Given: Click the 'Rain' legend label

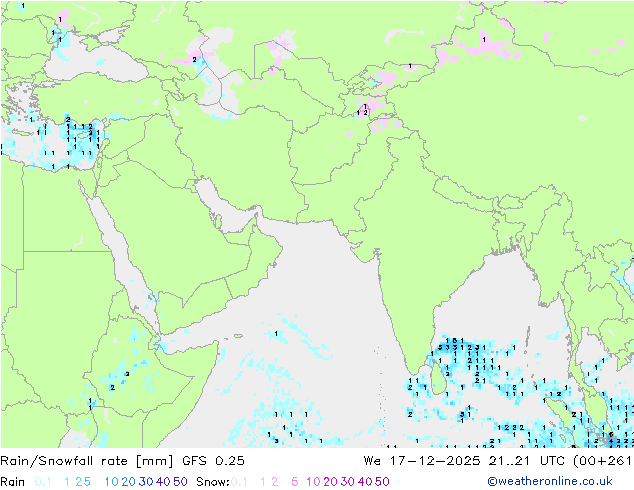Looking at the screenshot, I should coord(13,482).
